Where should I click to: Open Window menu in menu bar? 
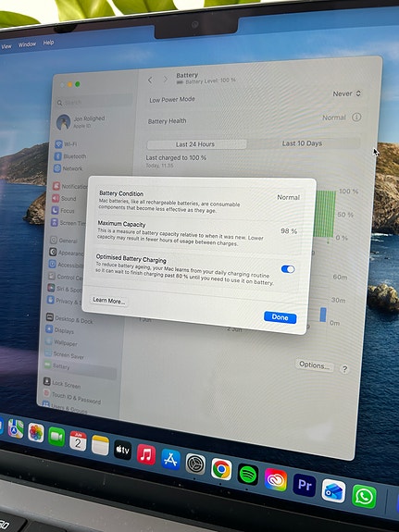click(x=27, y=44)
